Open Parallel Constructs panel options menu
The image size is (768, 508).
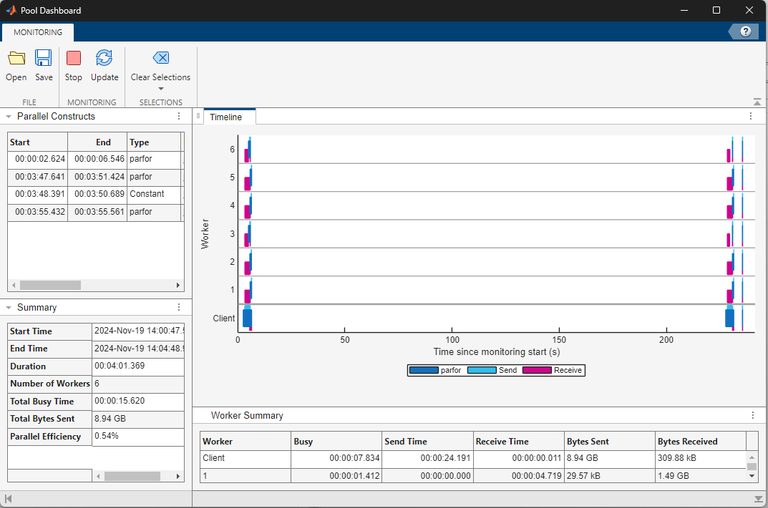[x=179, y=117]
